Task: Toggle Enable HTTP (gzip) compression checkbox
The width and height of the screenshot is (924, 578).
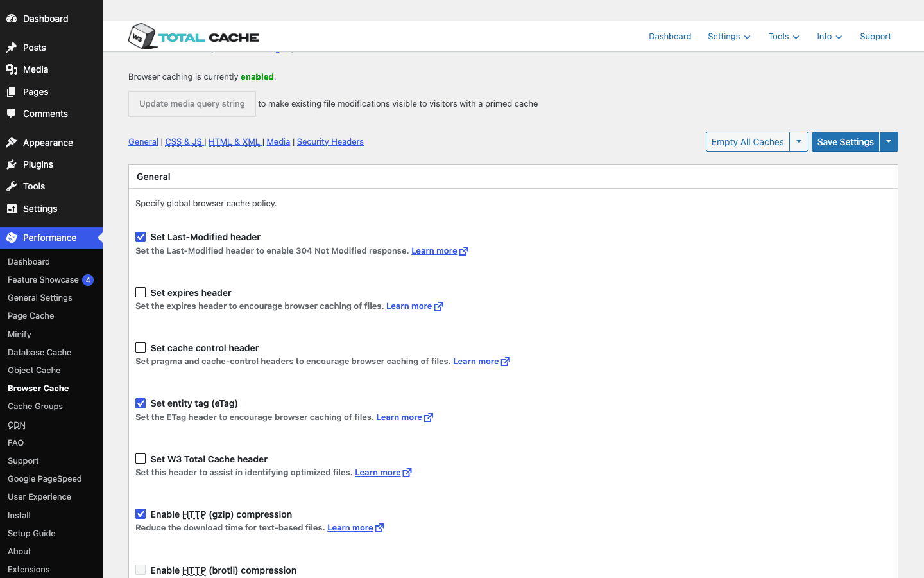Action: 141,514
